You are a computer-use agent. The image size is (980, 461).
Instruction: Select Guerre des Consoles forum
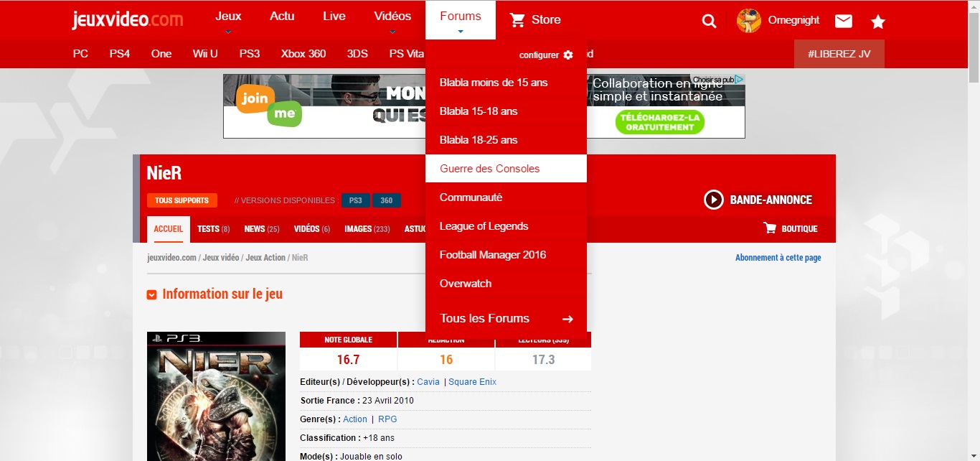tap(506, 169)
